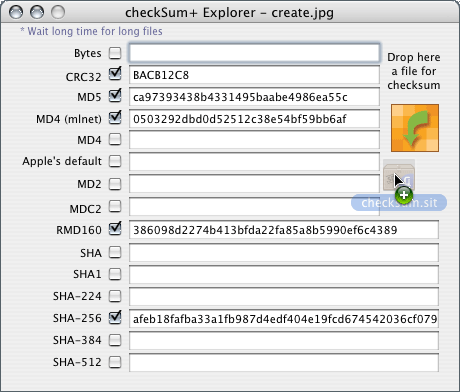460x392 pixels.
Task: Select the MD5 hash value field
Action: [254, 97]
